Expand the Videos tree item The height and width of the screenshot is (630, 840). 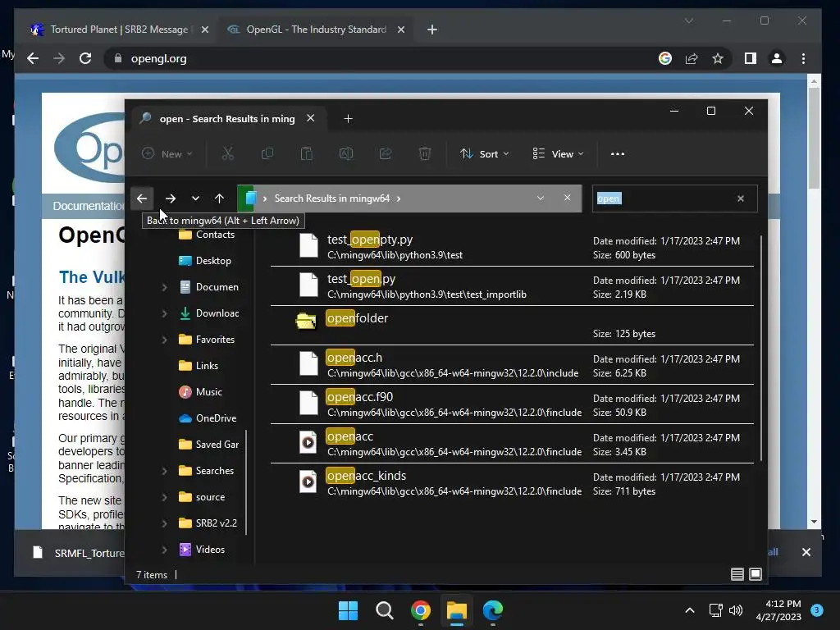164,550
